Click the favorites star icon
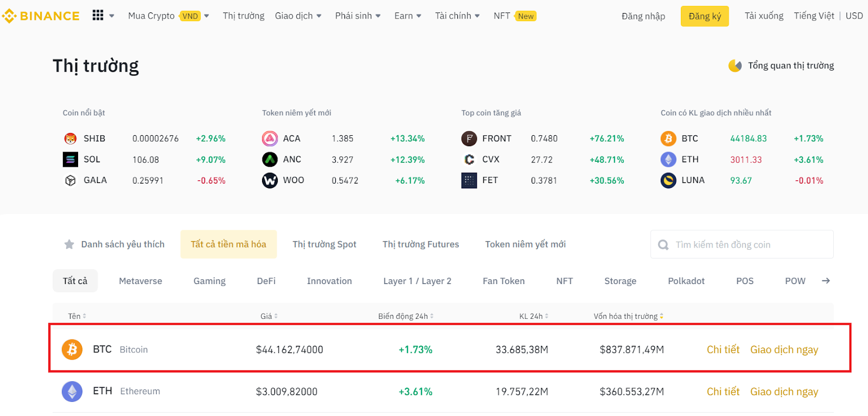This screenshot has width=868, height=416. tap(69, 244)
